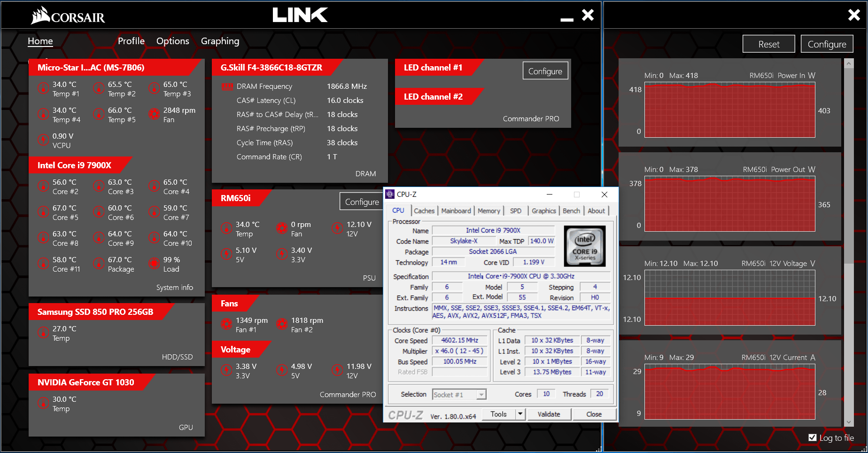Click the RM650i 0 rpm fan icon
Viewport: 868px width, 453px height.
[282, 228]
